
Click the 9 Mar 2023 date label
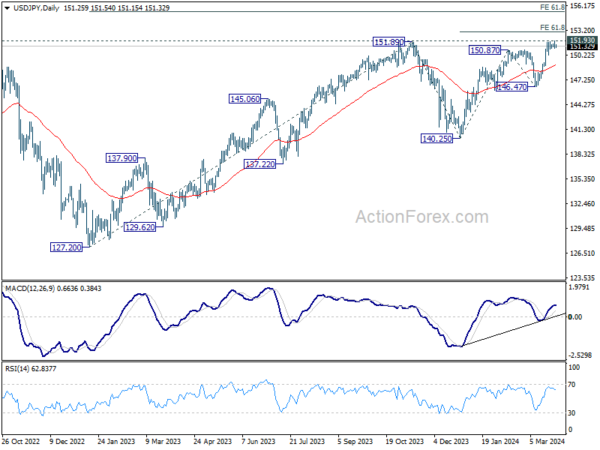tap(163, 441)
